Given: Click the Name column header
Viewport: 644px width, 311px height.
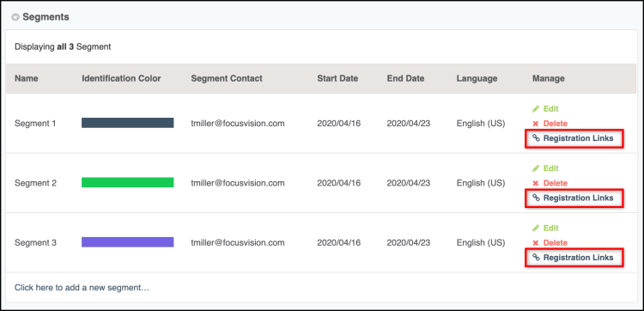Looking at the screenshot, I should coord(27,78).
